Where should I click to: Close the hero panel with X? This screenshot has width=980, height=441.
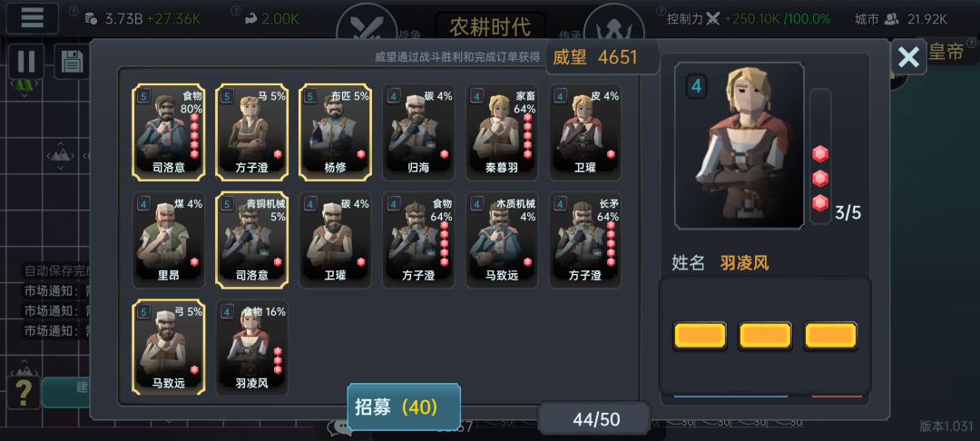click(908, 57)
